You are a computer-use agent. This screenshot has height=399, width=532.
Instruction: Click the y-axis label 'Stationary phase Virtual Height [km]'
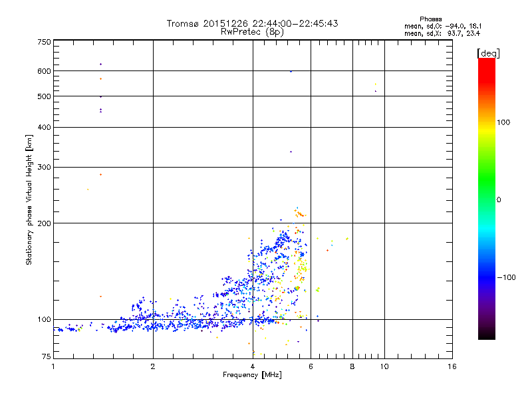pos(29,199)
